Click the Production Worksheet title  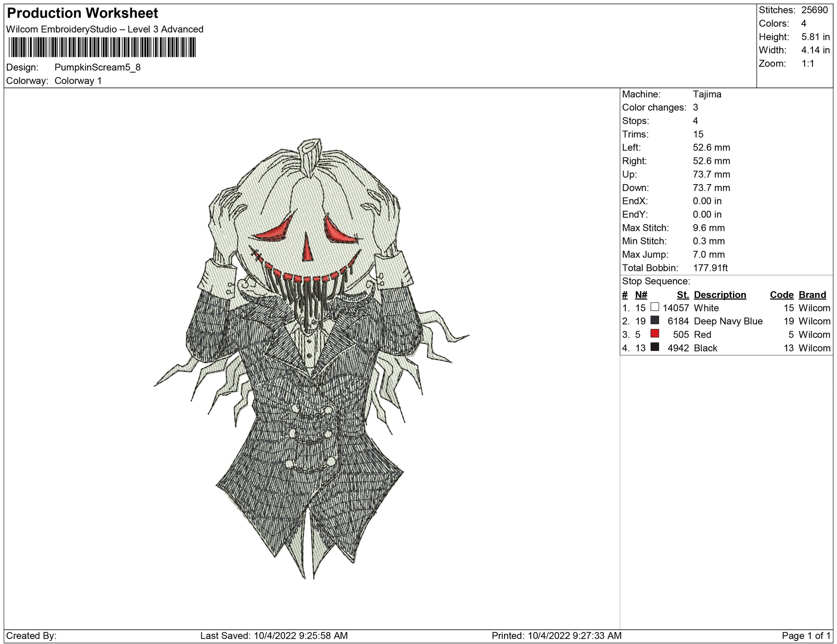[83, 13]
